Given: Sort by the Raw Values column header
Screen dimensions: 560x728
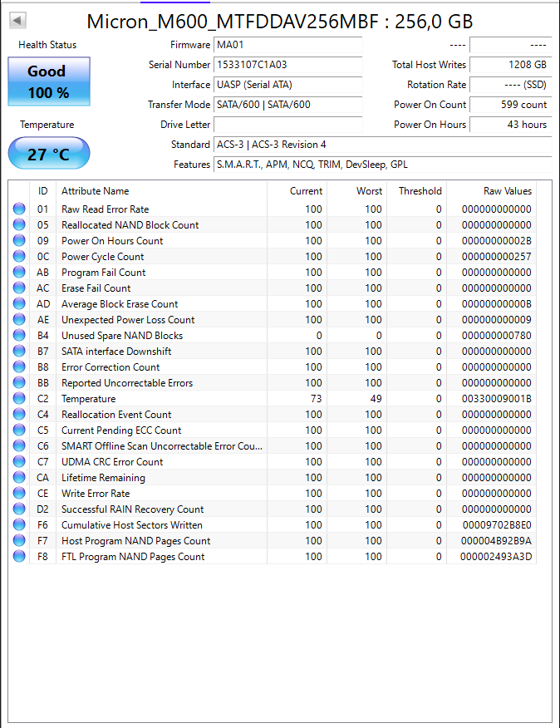Looking at the screenshot, I should (x=492, y=191).
